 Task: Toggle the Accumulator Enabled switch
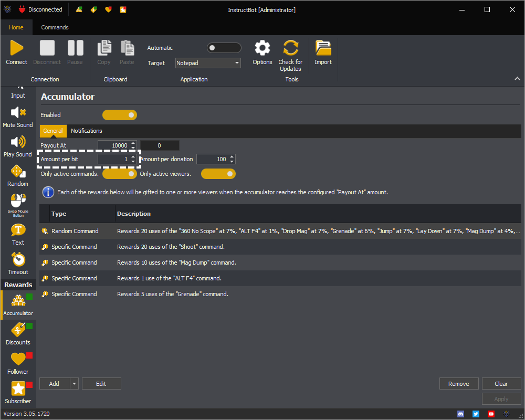pyautogui.click(x=120, y=115)
